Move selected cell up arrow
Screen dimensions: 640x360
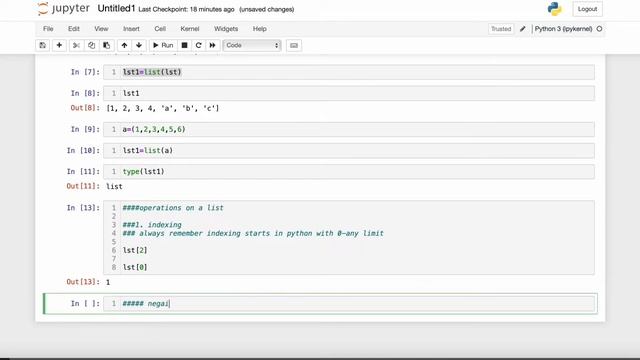click(x=124, y=45)
